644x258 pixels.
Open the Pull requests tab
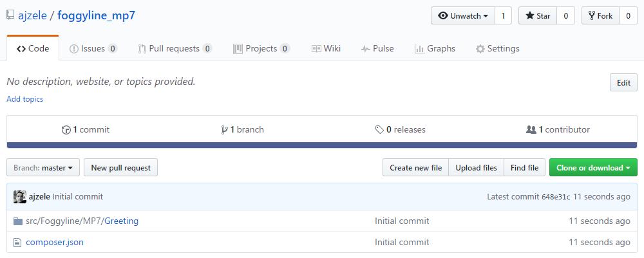click(x=175, y=48)
